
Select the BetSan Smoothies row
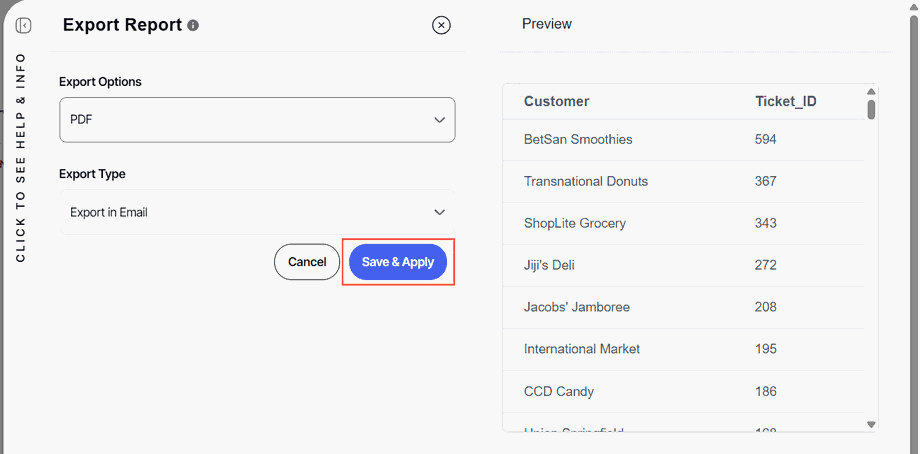coord(578,139)
